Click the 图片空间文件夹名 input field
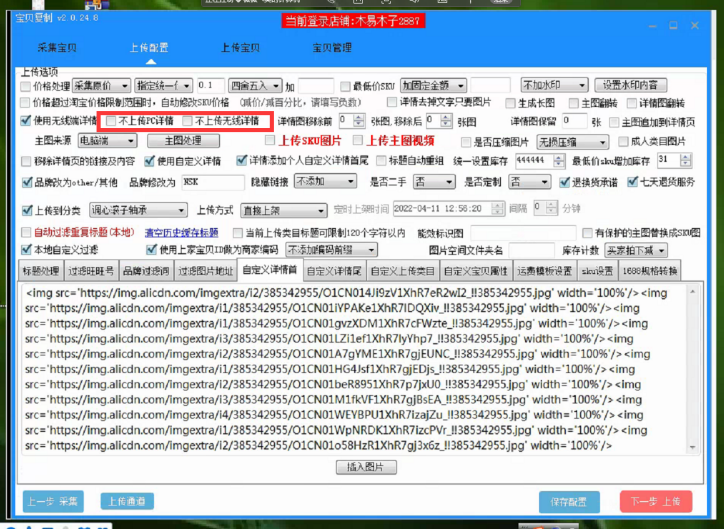Viewport: 724px width, 529px height. [531, 251]
